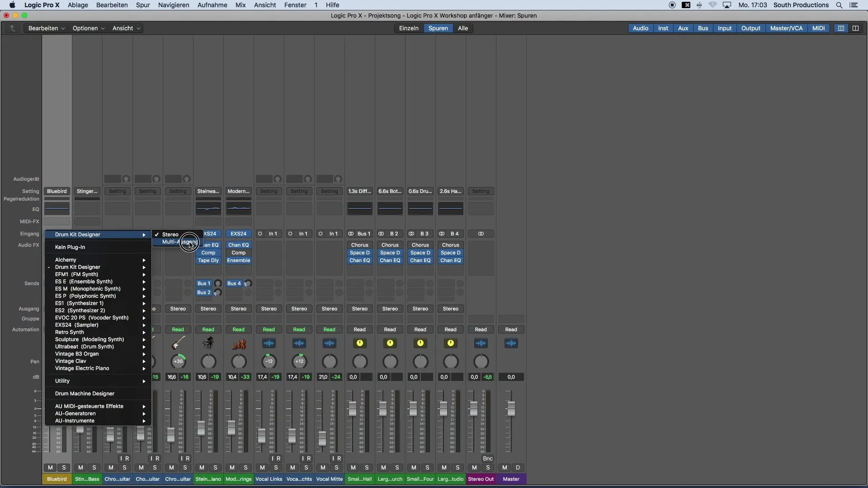Click the Stereo Out track name label
The width and height of the screenshot is (868, 488).
tap(481, 479)
